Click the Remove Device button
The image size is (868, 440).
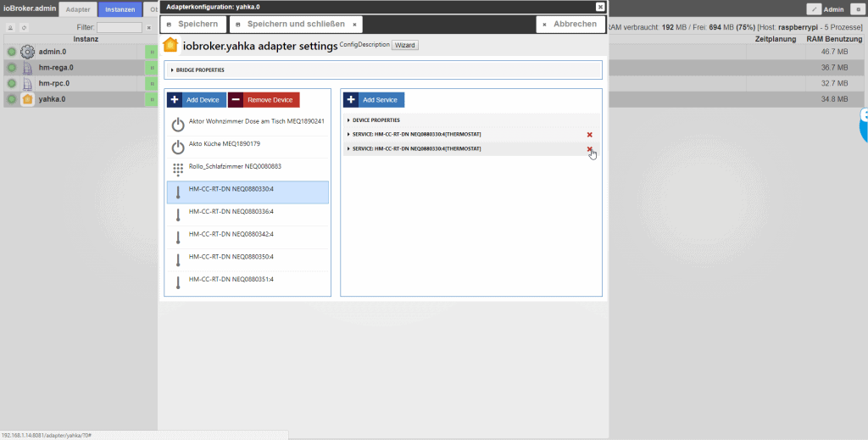tap(264, 100)
